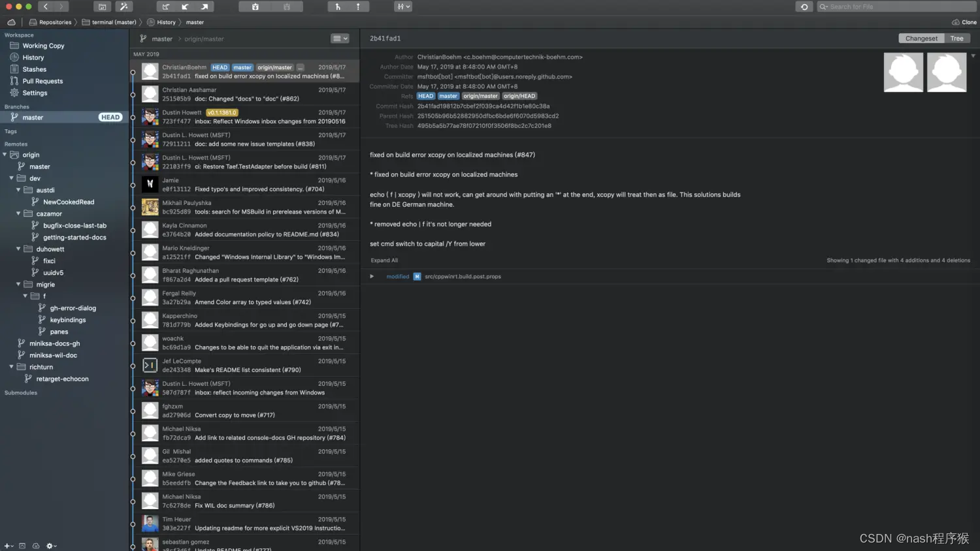The height and width of the screenshot is (551, 980).
Task: Collapse the f subfolder under migrie
Action: [25, 296]
